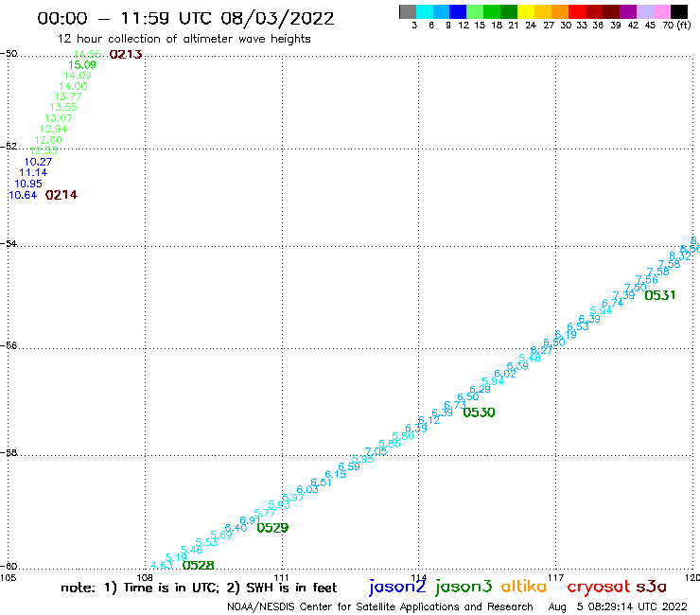Click the note about UTC time and SWH
Screen dimensions: 700x615
(199, 588)
